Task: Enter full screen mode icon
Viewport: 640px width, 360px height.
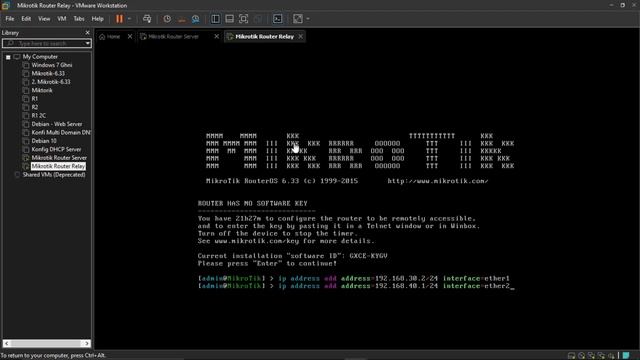Action: [x=244, y=19]
